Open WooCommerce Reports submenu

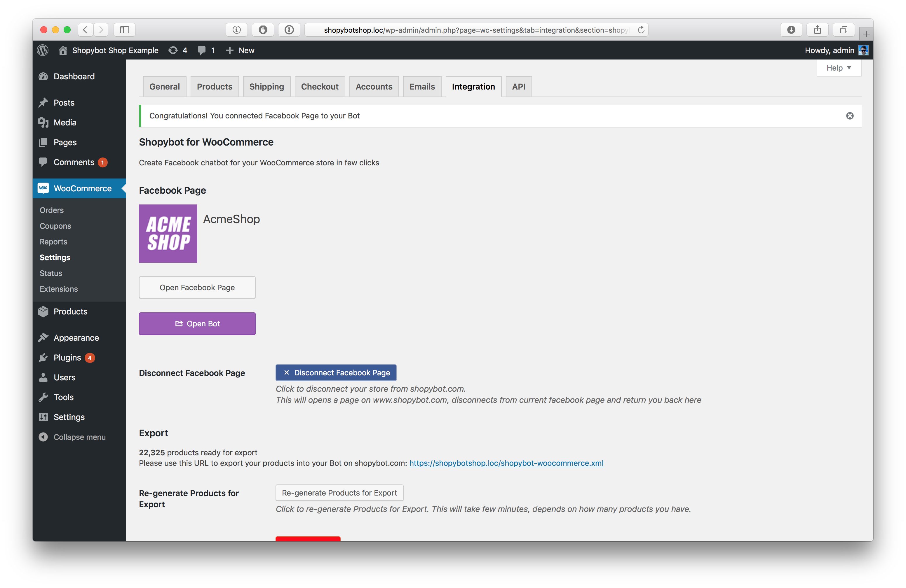(x=53, y=242)
